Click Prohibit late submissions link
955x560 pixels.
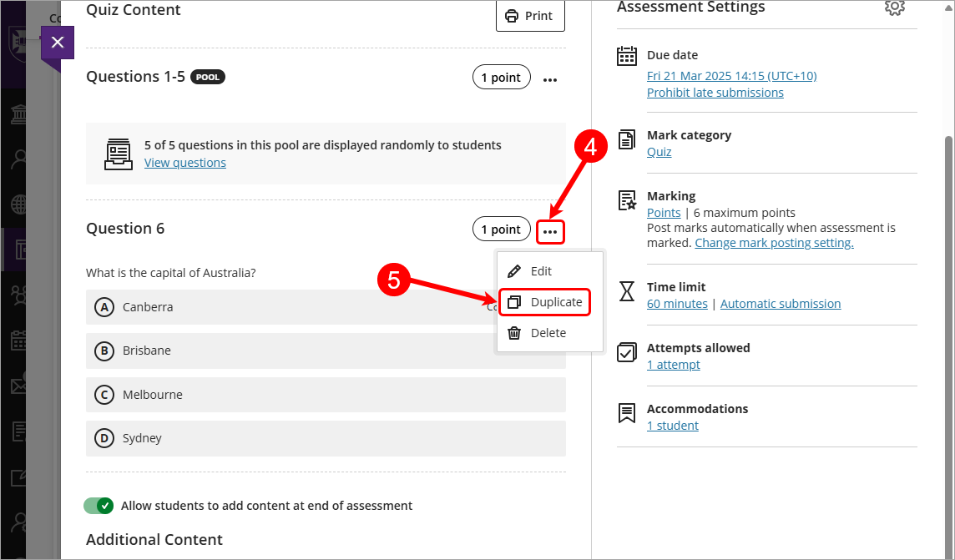click(x=715, y=93)
